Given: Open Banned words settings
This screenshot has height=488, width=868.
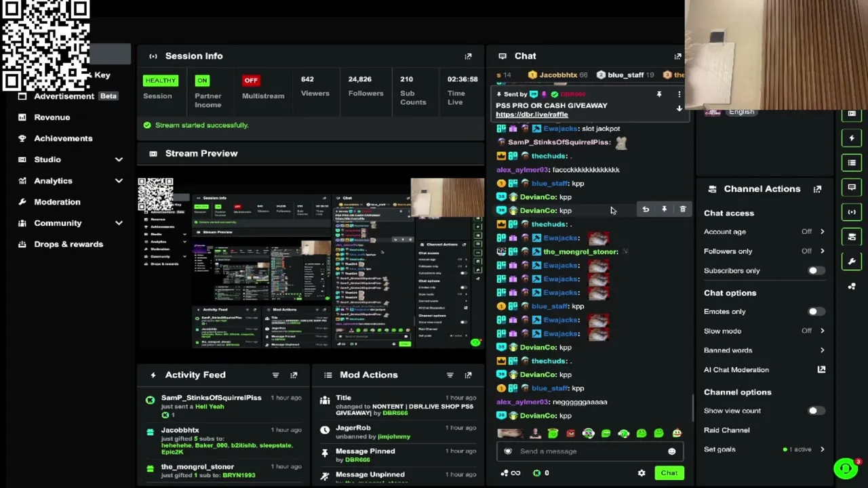Looking at the screenshot, I should 764,350.
